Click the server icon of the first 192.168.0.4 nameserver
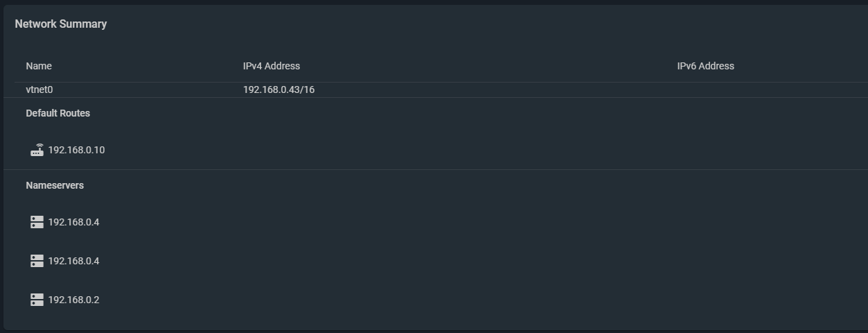 (x=37, y=222)
